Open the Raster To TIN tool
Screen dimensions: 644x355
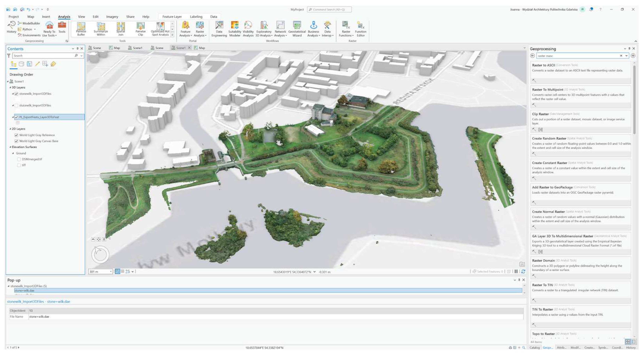coord(542,285)
